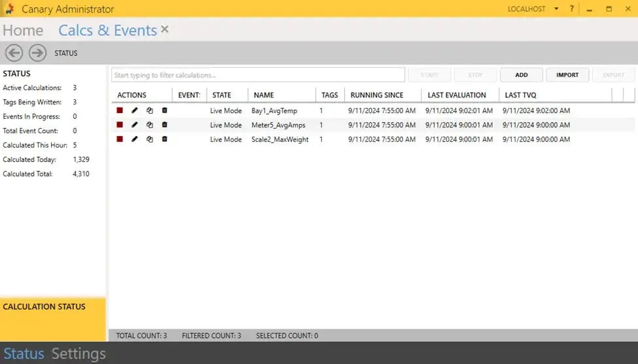
Task: Click the stop icon for Scale2_MaxWeight
Action: click(120, 139)
